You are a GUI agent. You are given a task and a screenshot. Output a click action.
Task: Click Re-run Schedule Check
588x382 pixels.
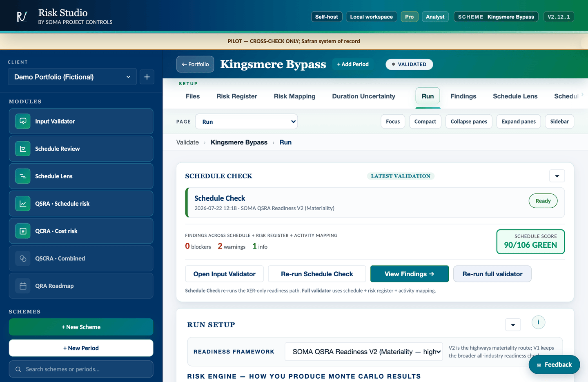click(x=317, y=274)
